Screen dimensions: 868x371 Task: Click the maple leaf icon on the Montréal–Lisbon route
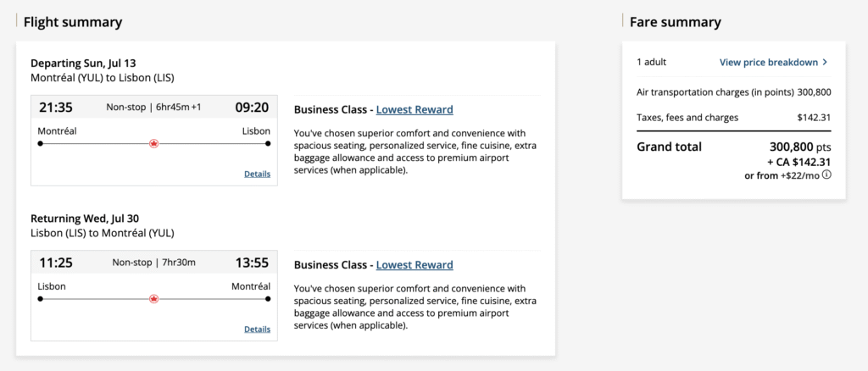(x=153, y=143)
